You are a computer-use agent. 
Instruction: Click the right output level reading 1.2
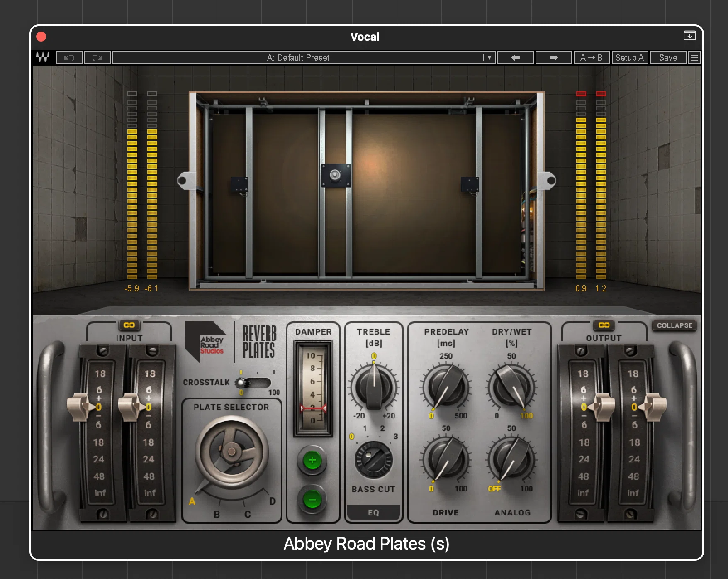pos(601,288)
